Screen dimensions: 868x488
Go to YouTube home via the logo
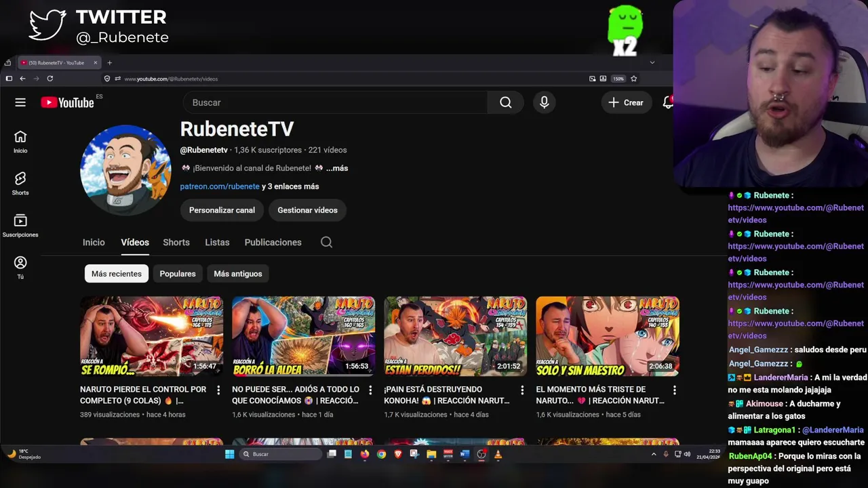pos(67,102)
